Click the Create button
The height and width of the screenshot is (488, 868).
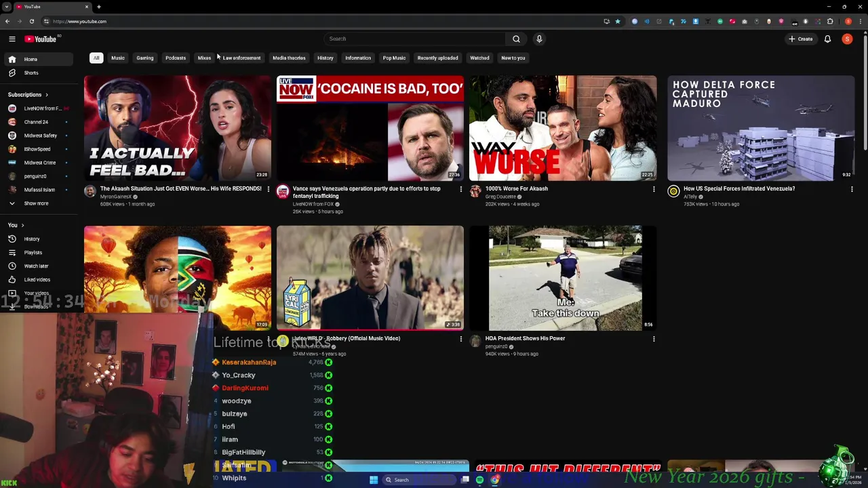801,39
